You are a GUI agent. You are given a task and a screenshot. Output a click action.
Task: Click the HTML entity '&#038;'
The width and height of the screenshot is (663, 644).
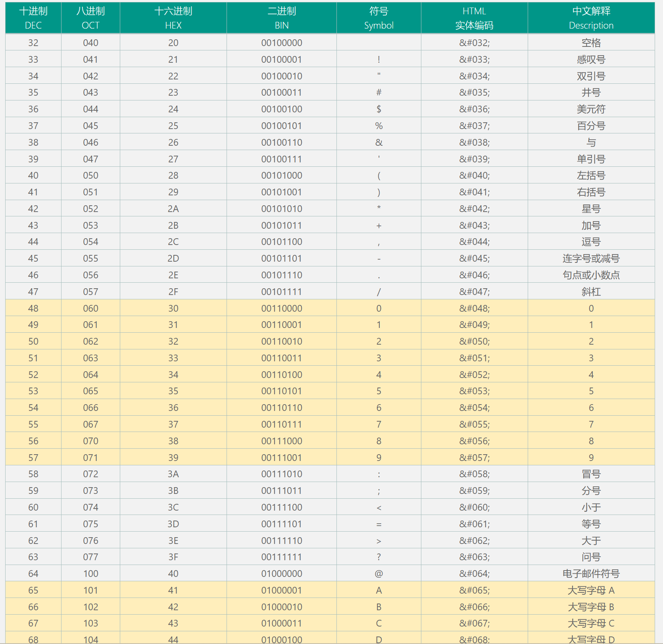pyautogui.click(x=475, y=142)
